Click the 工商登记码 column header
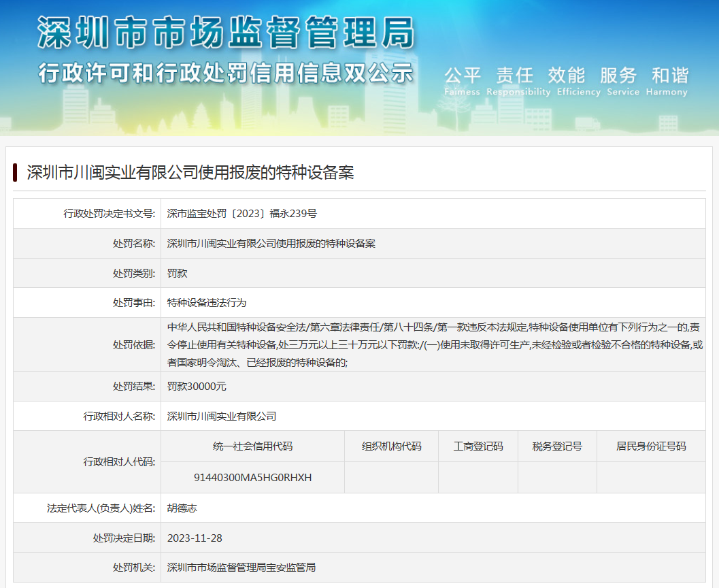 click(478, 446)
